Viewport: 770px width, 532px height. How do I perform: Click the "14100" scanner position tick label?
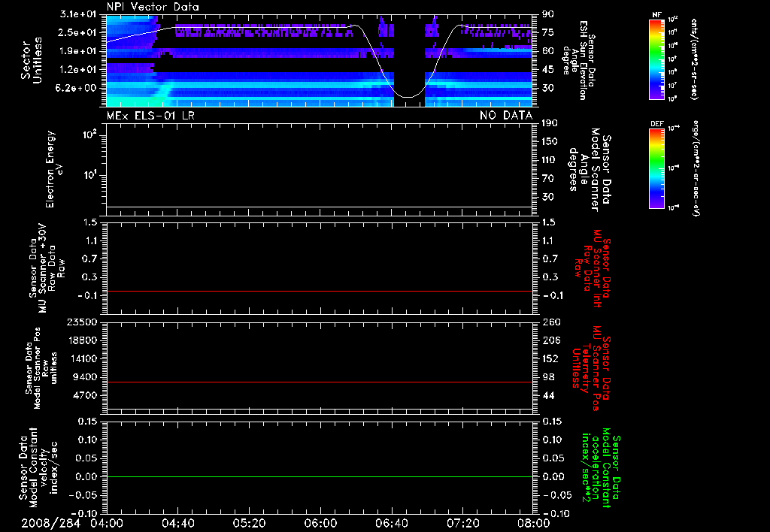point(83,358)
